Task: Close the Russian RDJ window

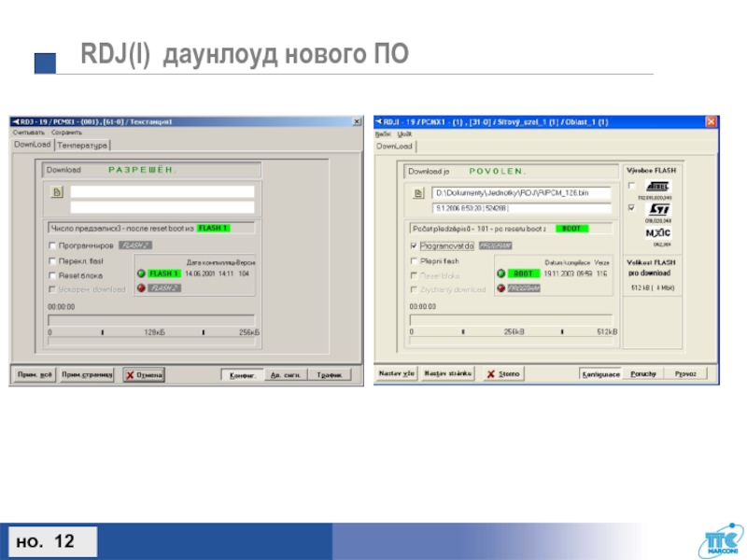Action: (357, 122)
